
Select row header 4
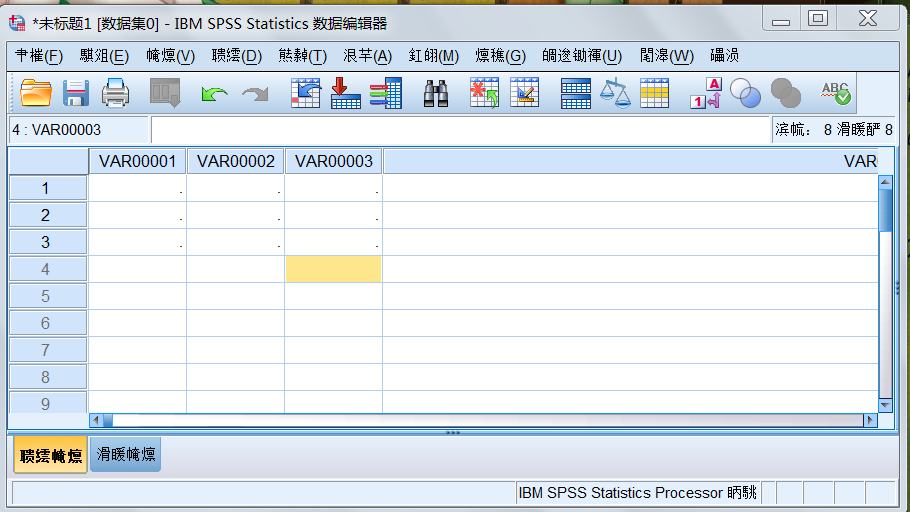click(48, 269)
